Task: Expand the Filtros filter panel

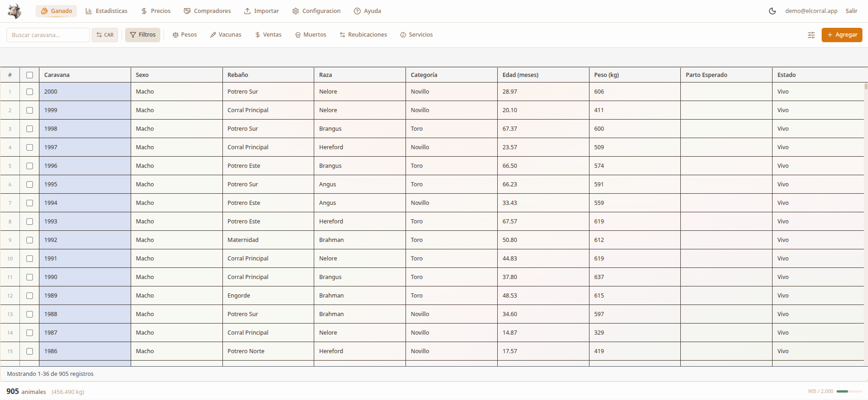Action: (143, 35)
